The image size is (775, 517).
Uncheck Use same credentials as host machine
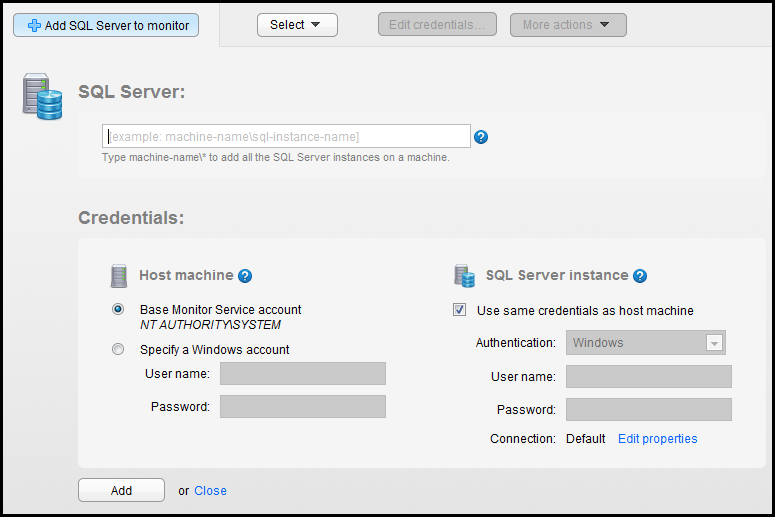pos(460,310)
